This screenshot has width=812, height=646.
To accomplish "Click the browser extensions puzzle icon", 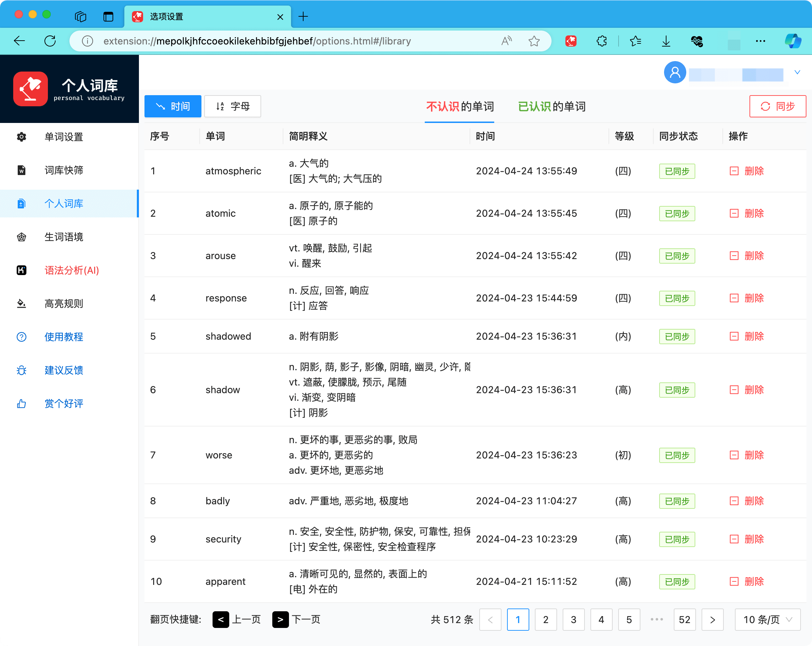I will click(602, 41).
